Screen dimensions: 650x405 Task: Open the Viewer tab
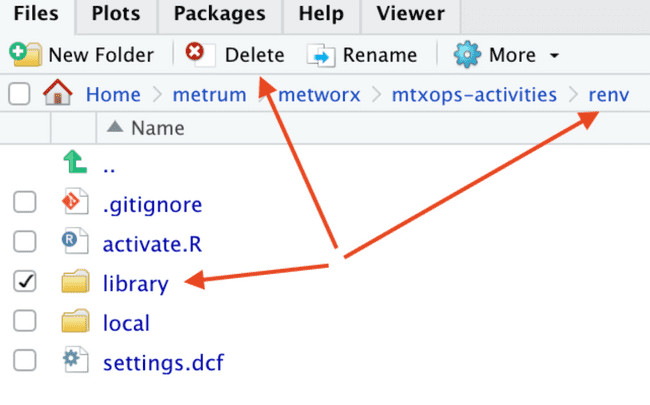click(x=410, y=14)
